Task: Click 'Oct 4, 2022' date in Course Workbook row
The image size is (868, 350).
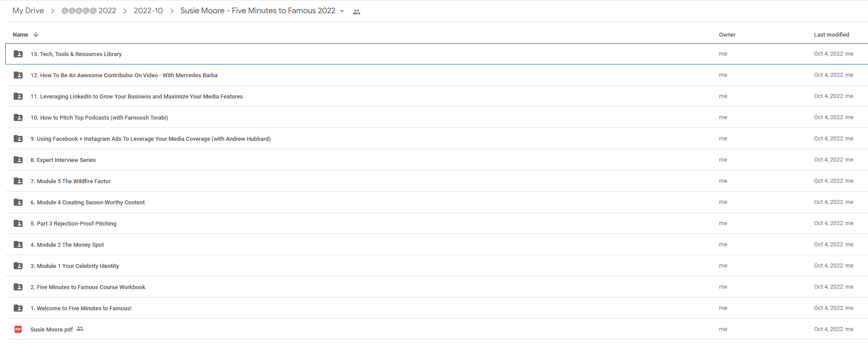Action: 829,287
